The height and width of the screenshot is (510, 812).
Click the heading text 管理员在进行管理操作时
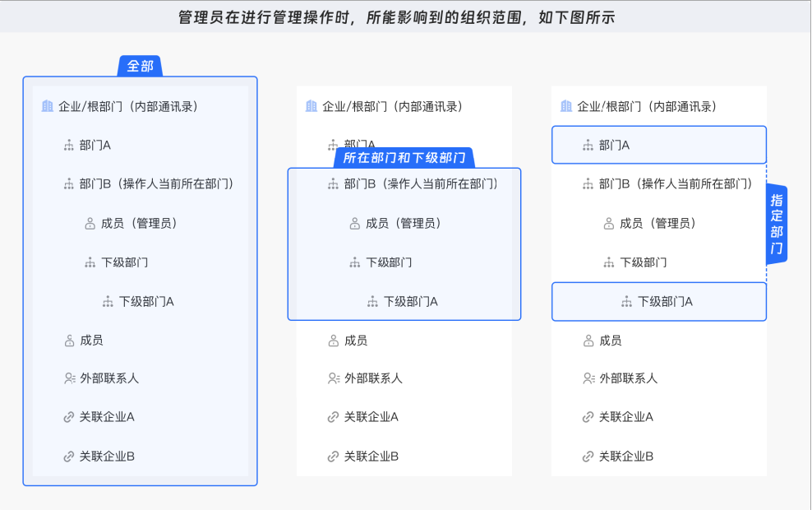[x=264, y=17]
